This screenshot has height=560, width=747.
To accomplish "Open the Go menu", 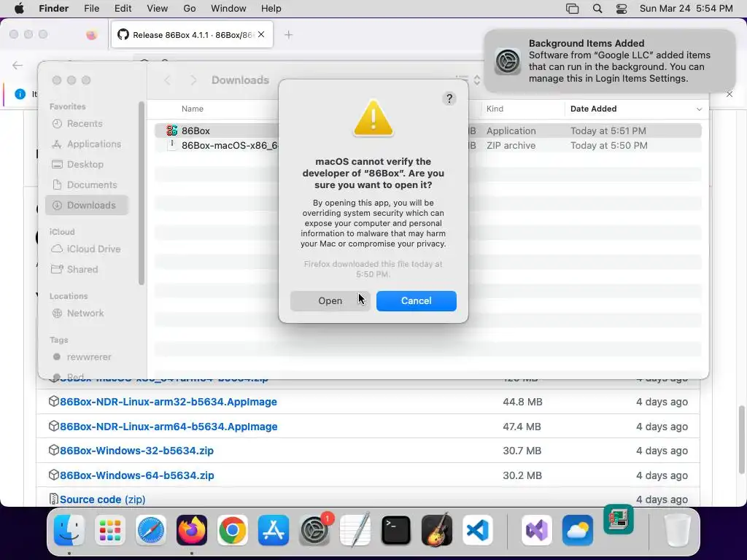I will (x=190, y=9).
